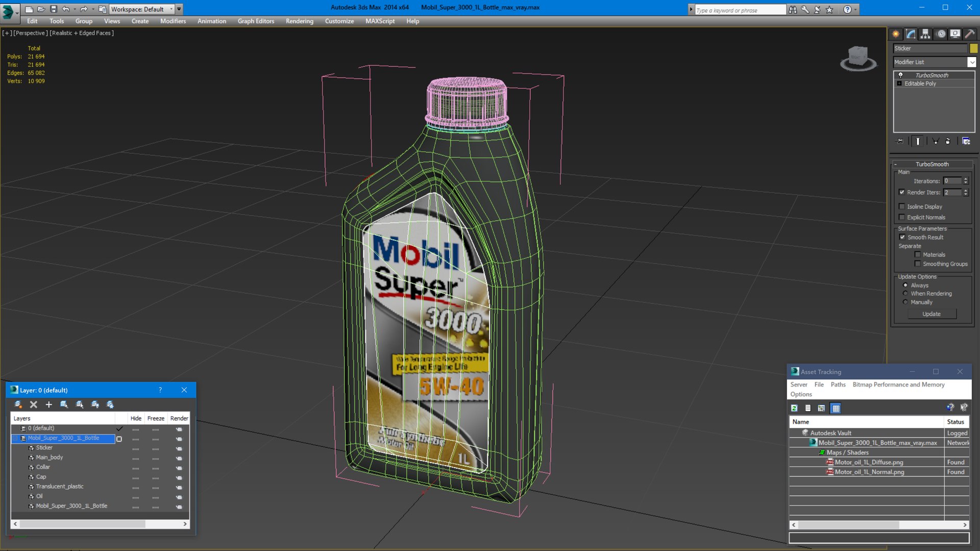
Task: Click Make Unique modifier icon
Action: [x=935, y=141]
